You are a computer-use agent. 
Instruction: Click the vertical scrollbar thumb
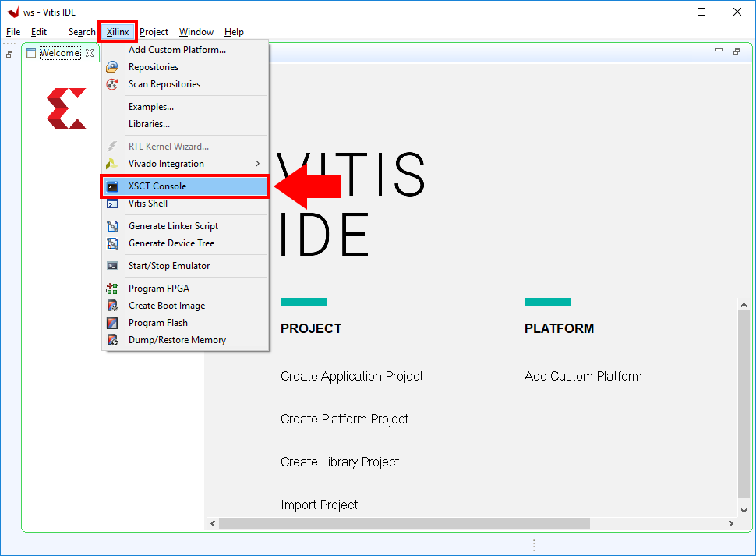[x=744, y=404]
